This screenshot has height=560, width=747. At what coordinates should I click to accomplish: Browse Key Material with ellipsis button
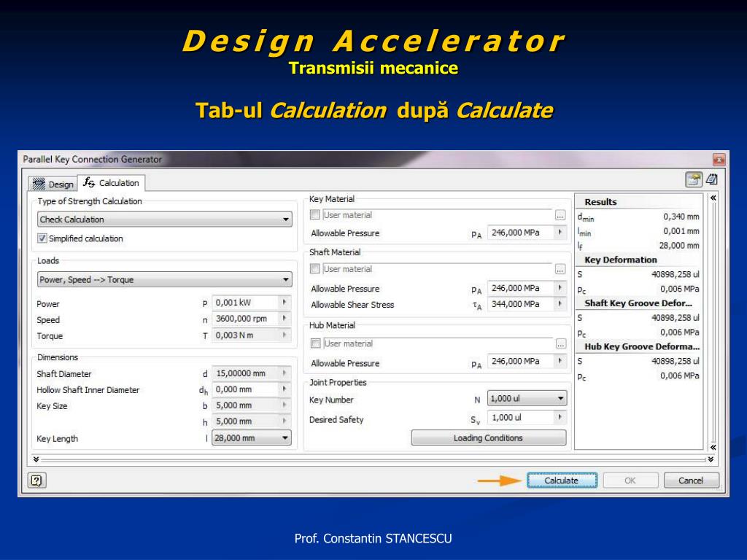click(560, 215)
